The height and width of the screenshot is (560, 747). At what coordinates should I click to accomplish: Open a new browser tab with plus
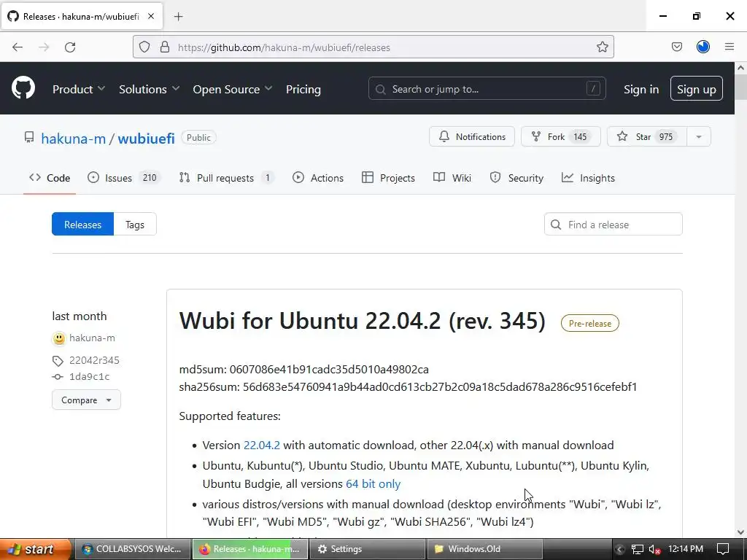click(x=178, y=17)
